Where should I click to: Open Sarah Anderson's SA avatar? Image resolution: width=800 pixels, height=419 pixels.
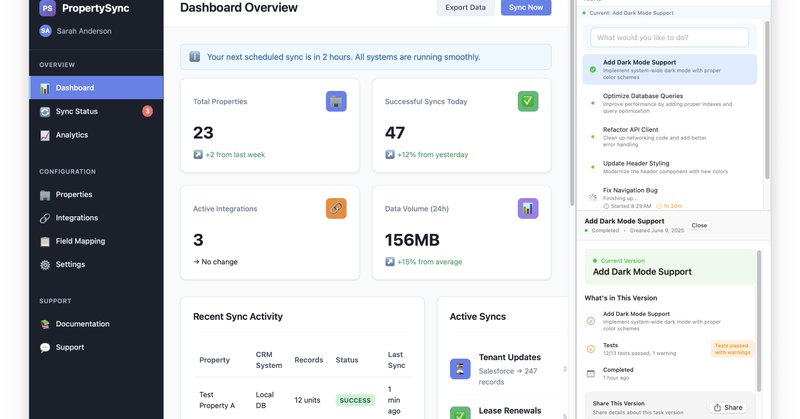pyautogui.click(x=45, y=31)
